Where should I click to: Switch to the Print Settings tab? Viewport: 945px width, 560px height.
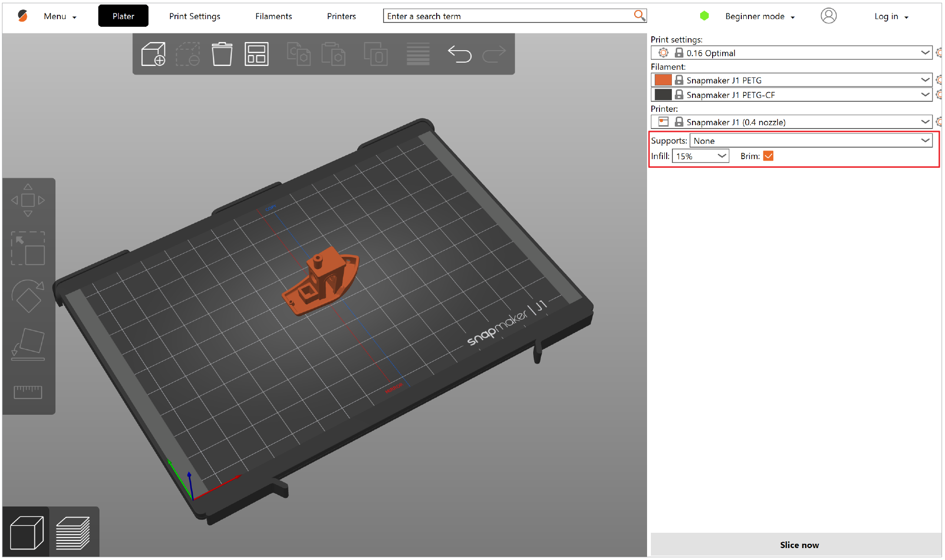coord(195,16)
